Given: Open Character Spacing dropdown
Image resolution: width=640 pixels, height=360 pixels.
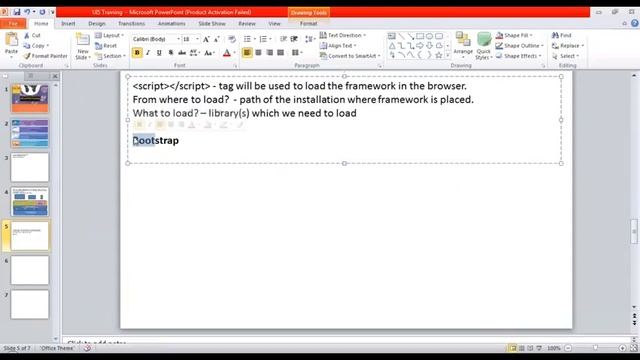Looking at the screenshot, I should click(x=194, y=53).
